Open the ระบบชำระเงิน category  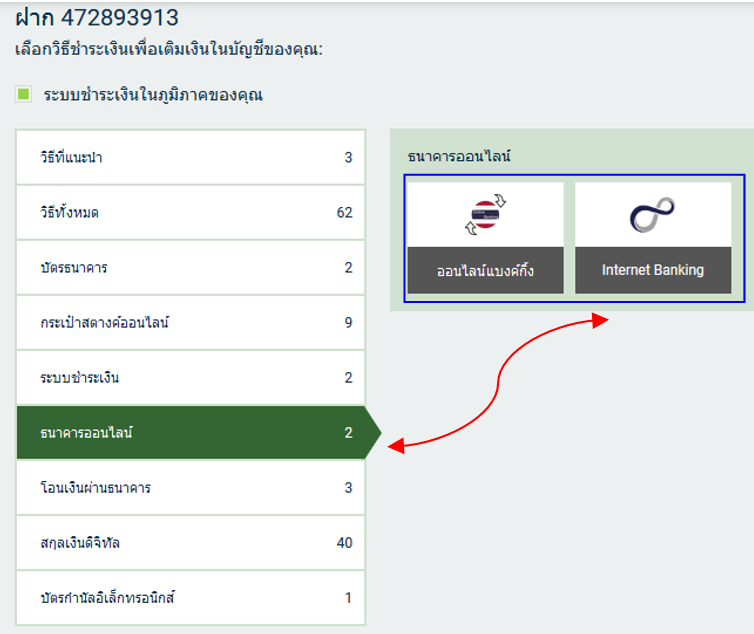[191, 378]
